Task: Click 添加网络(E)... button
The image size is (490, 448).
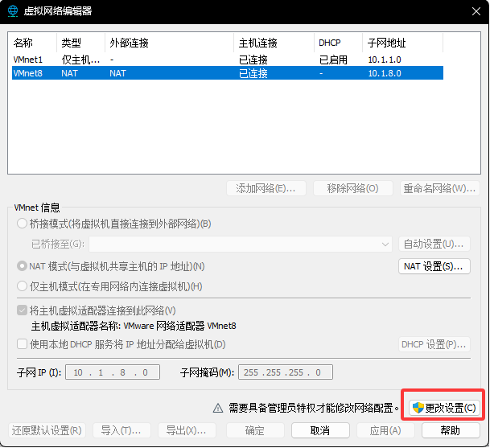Action: [x=266, y=188]
